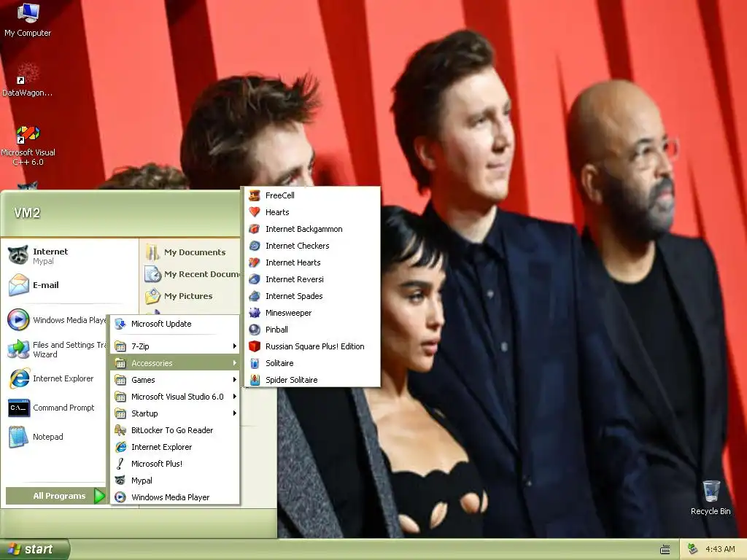The height and width of the screenshot is (560, 747).
Task: Open Command Prompt from Start menu
Action: tap(55, 408)
